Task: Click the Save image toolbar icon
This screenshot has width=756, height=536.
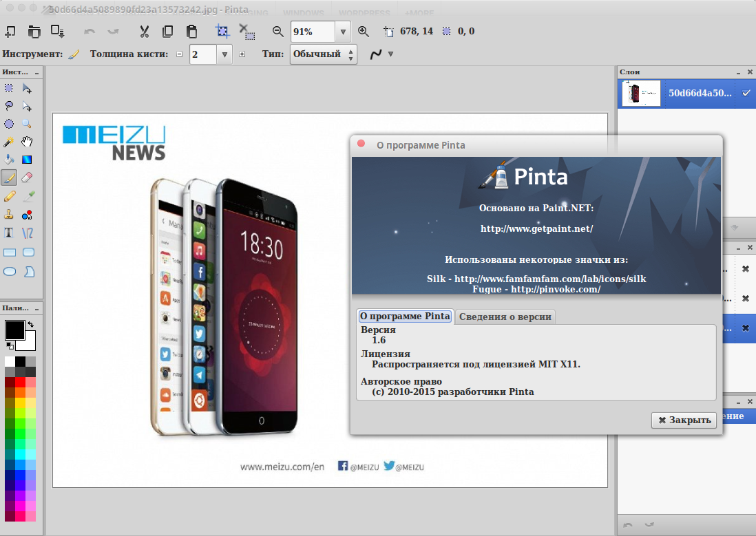Action: (x=57, y=32)
